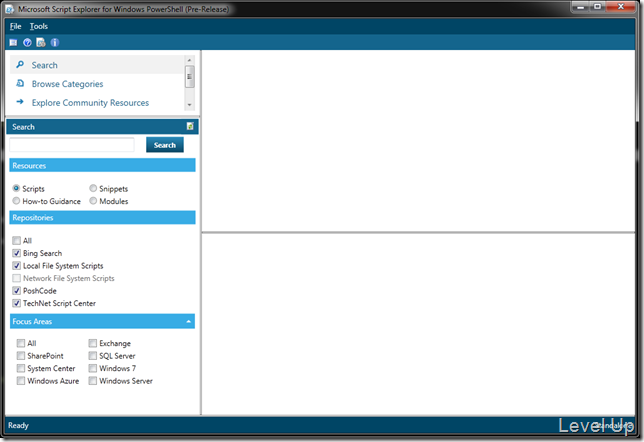
Task: Check the Windows Azure focus area
Action: click(21, 381)
